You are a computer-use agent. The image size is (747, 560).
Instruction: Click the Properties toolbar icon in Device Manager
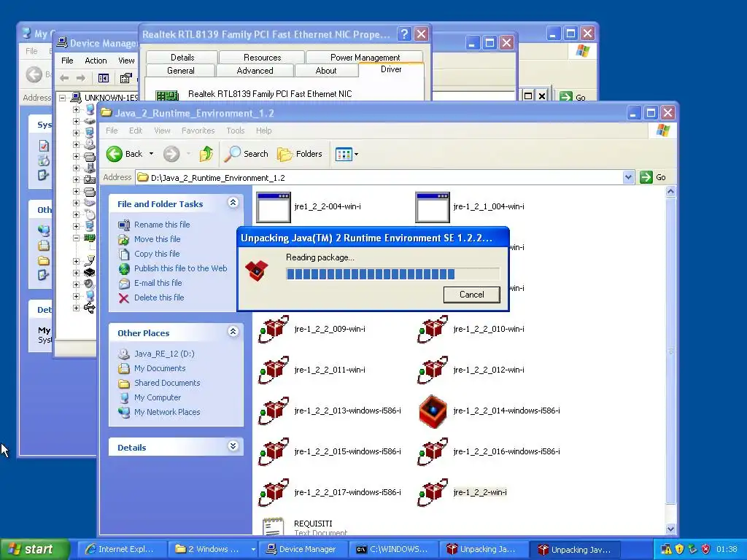[x=125, y=77]
